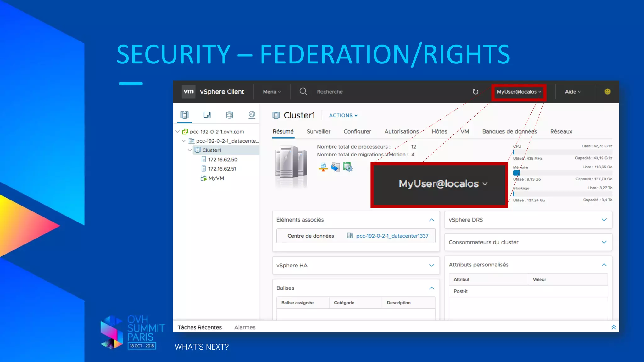Click the datacenter icon in the tree
Viewport: 644px width, 362px height.
coord(191,141)
